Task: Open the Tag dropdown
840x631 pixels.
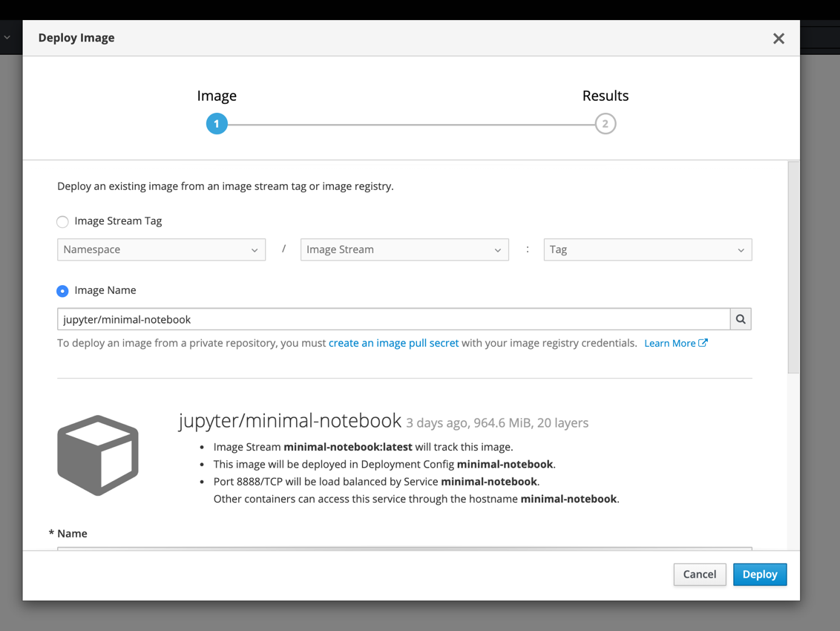Action: [x=647, y=249]
